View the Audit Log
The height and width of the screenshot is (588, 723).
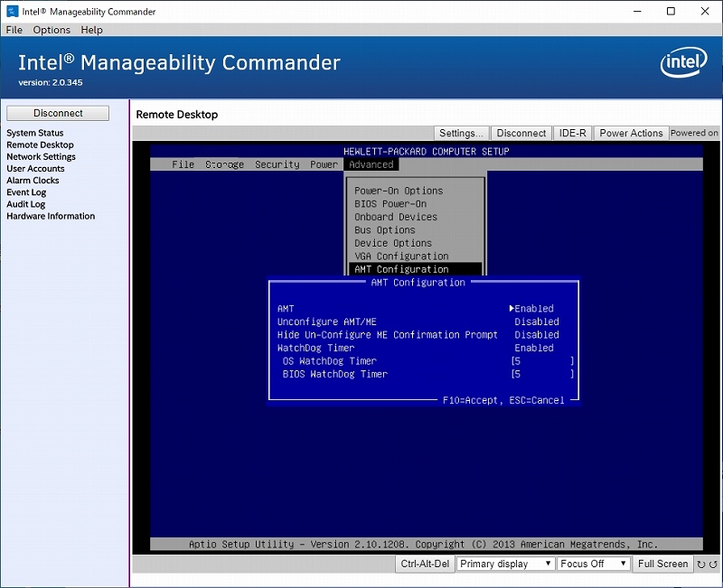click(x=26, y=204)
